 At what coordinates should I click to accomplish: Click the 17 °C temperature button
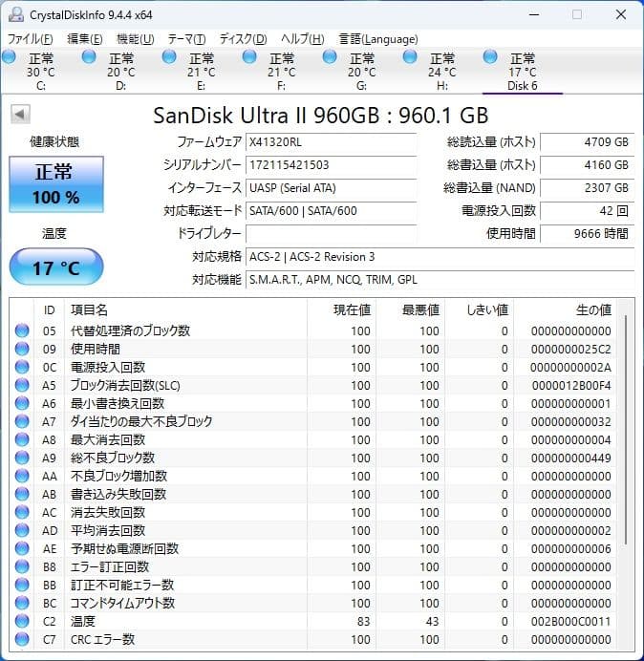56,267
